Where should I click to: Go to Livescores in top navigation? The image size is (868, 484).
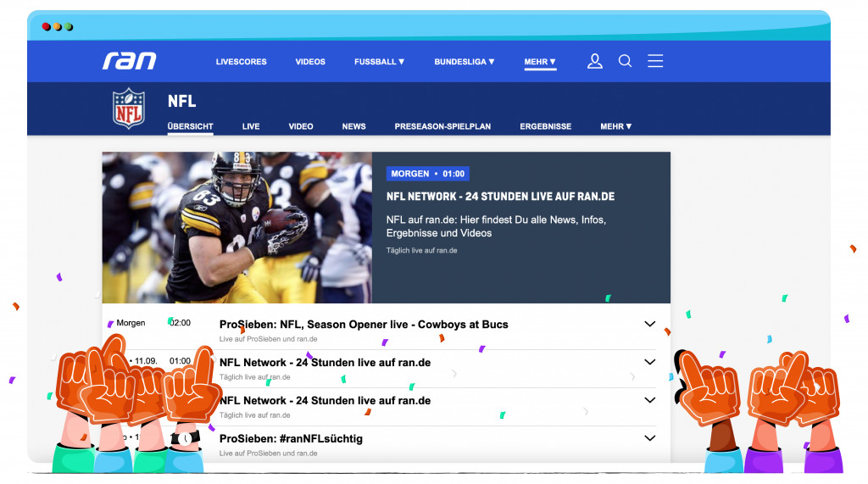coord(241,62)
